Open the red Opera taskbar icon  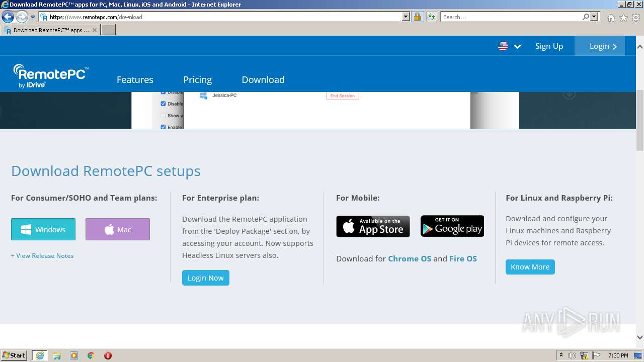(x=108, y=355)
